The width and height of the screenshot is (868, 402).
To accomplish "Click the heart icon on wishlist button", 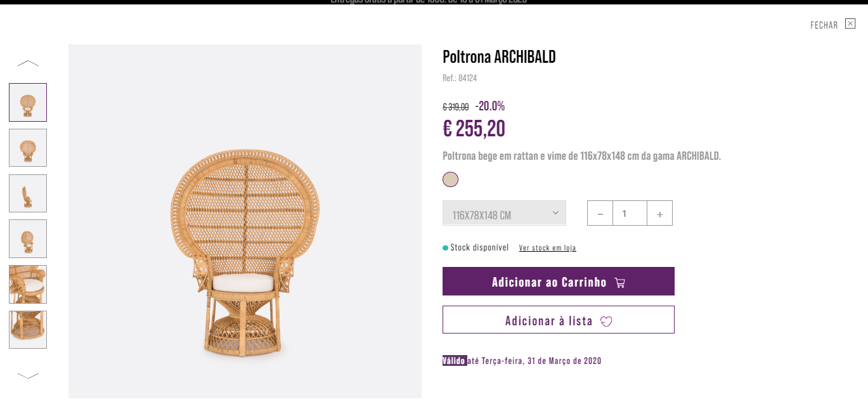I will pos(606,321).
